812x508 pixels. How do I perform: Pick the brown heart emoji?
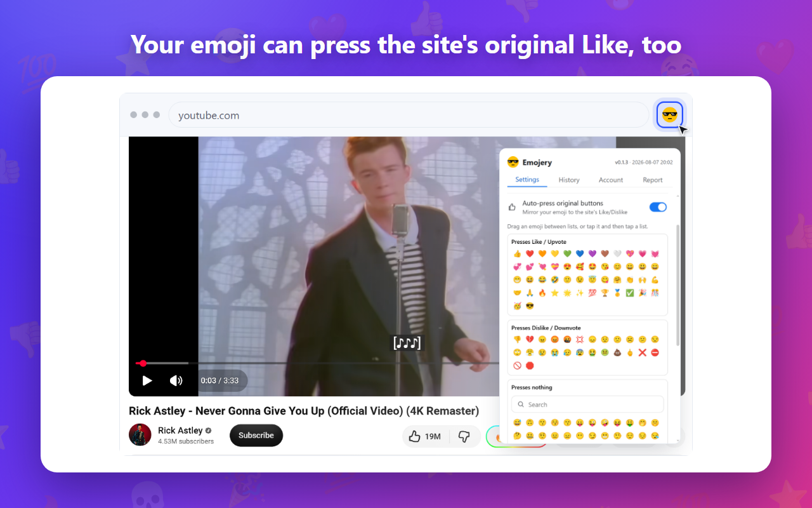pos(605,253)
